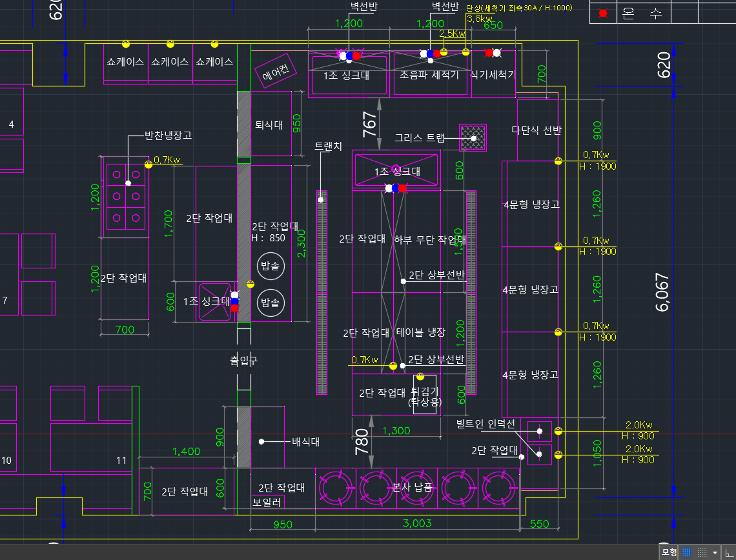Toggle snap mode dotted-grid icon
Viewport: 736px width, 560px height.
pos(702,552)
